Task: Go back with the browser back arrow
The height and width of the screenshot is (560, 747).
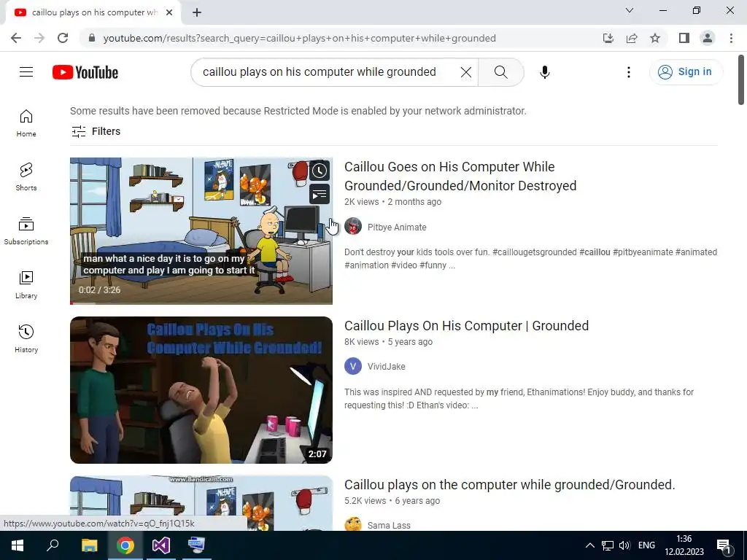Action: pyautogui.click(x=16, y=38)
